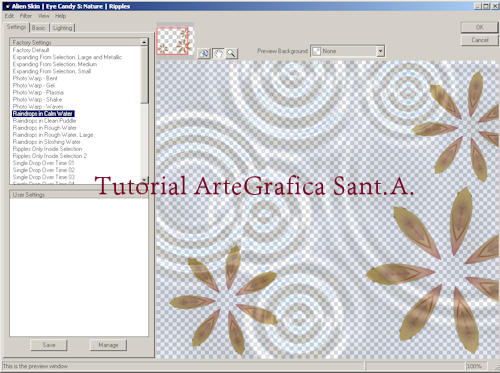500x373 pixels.
Task: Click the Manage settings button
Action: pos(108,345)
